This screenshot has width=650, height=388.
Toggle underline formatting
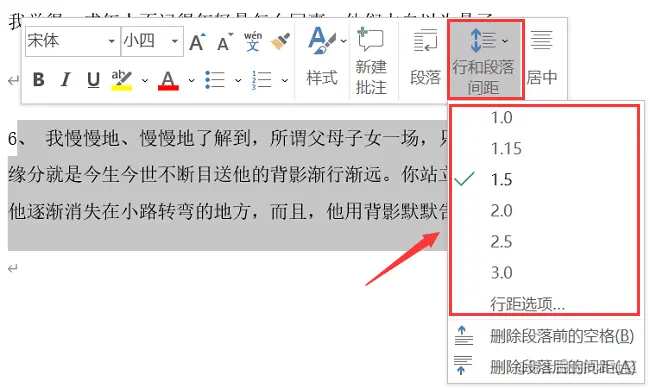(93, 80)
